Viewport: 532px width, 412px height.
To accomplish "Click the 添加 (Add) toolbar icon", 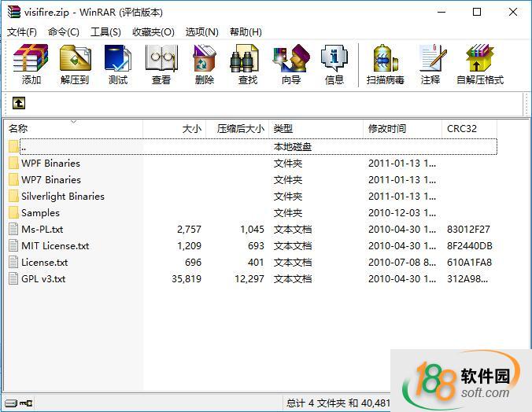I will (x=31, y=63).
